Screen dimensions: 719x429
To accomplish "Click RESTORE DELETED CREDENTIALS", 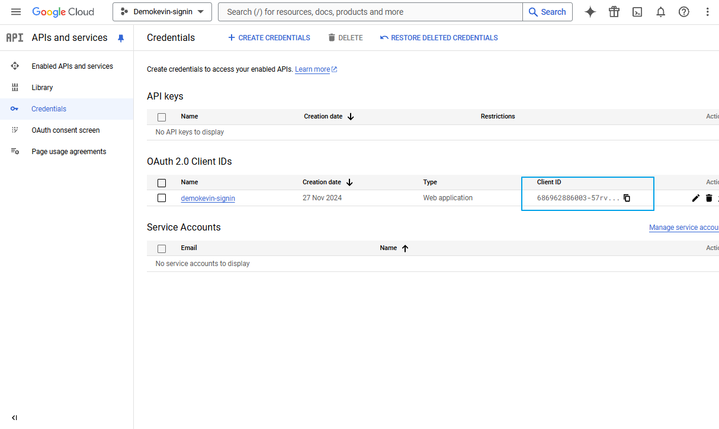I will click(x=439, y=38).
